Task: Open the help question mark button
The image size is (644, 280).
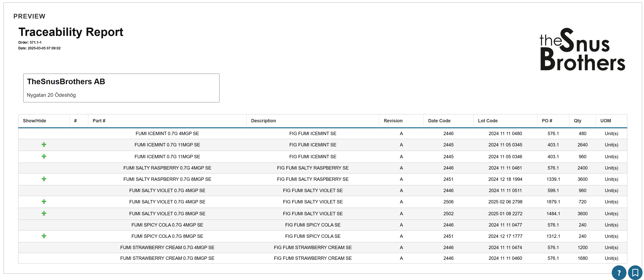Action: 619,273
